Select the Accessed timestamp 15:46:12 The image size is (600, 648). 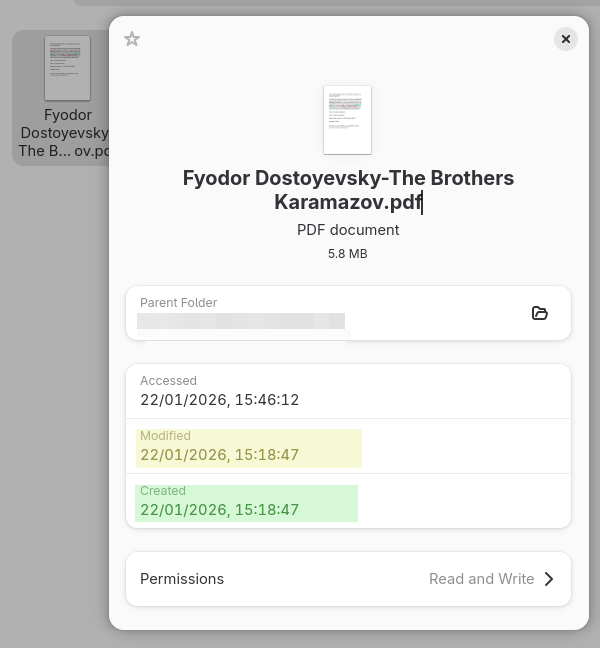point(220,400)
